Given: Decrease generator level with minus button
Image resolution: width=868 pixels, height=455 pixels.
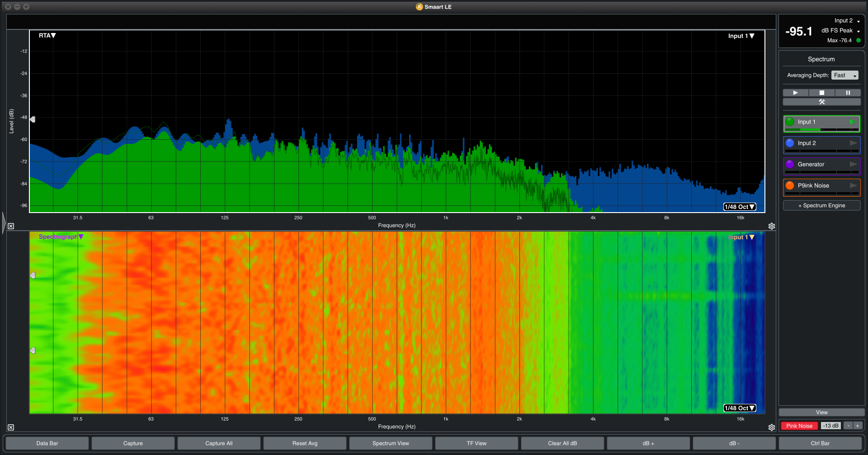Looking at the screenshot, I should (849, 426).
